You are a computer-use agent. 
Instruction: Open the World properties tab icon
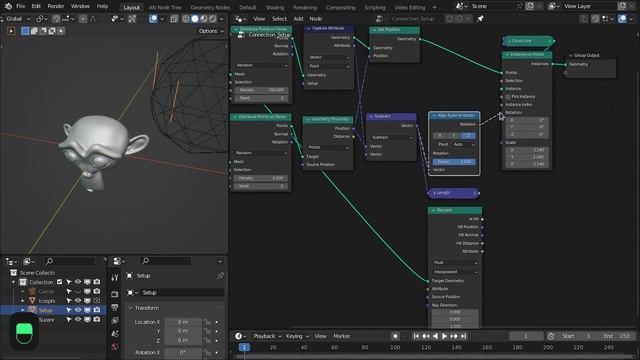(x=115, y=347)
